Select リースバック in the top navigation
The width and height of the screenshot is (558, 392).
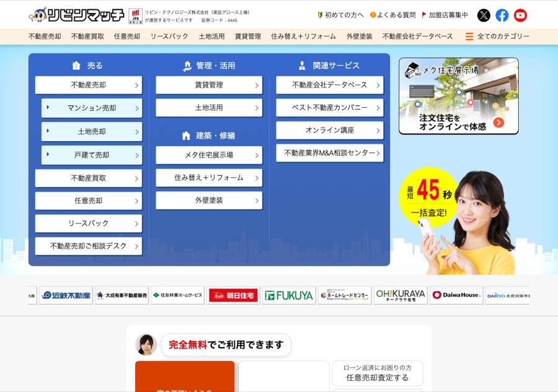169,37
